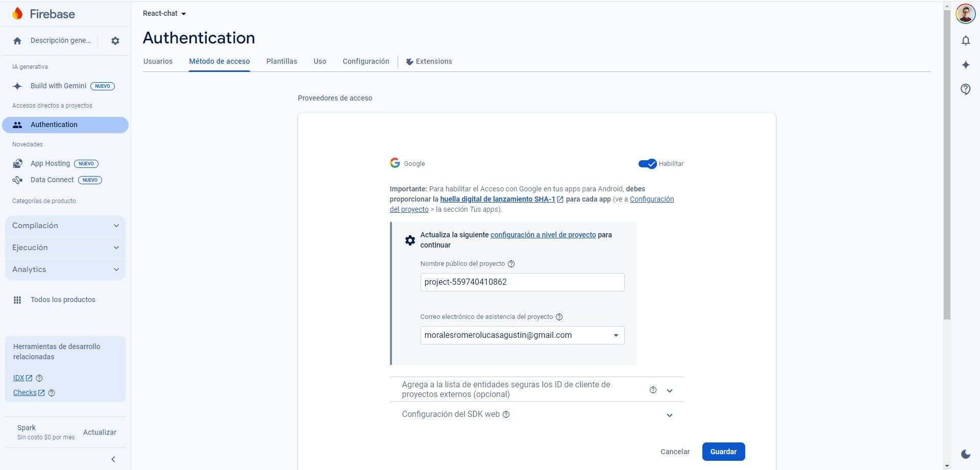Expand the Ejecución category
The image size is (980, 470).
[65, 248]
